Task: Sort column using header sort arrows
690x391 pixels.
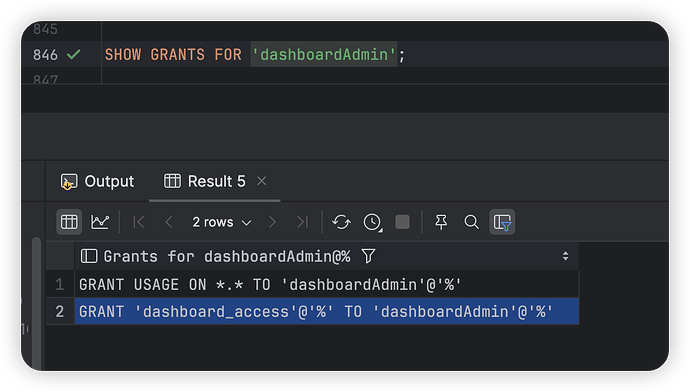Action: (x=565, y=256)
